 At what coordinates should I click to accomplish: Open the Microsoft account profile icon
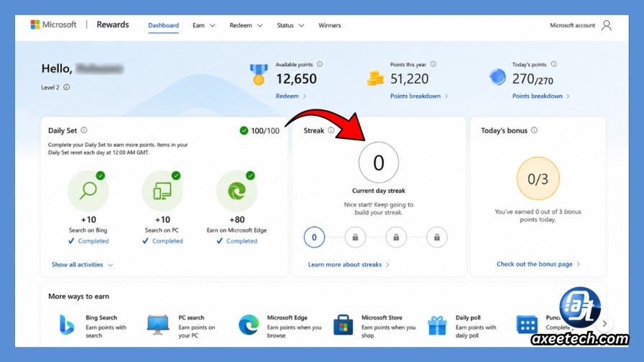coord(606,25)
